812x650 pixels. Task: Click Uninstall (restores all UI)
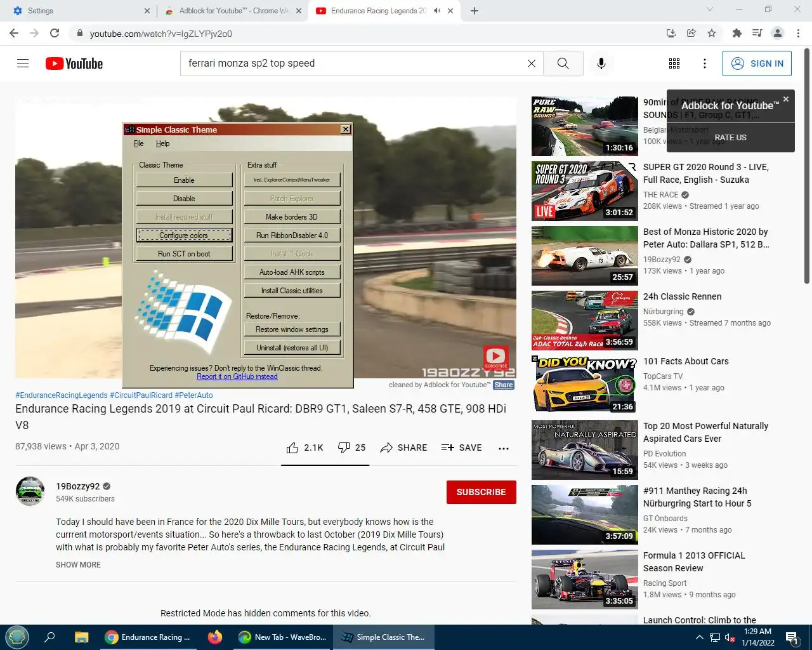click(x=292, y=348)
